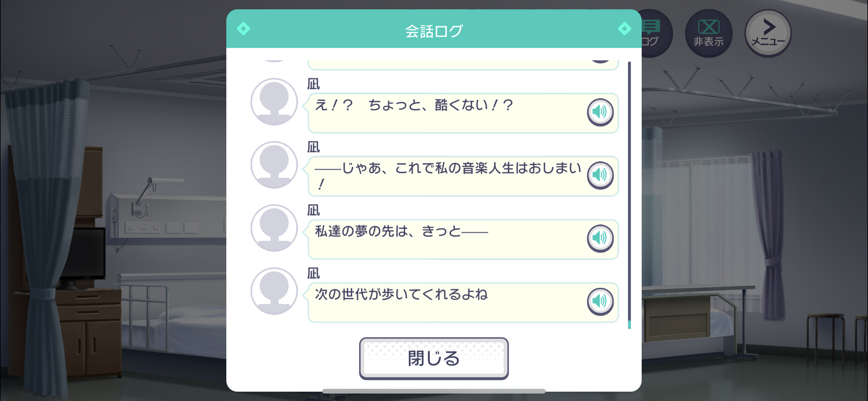
Task: Tap the 閉じる button
Action: [434, 358]
